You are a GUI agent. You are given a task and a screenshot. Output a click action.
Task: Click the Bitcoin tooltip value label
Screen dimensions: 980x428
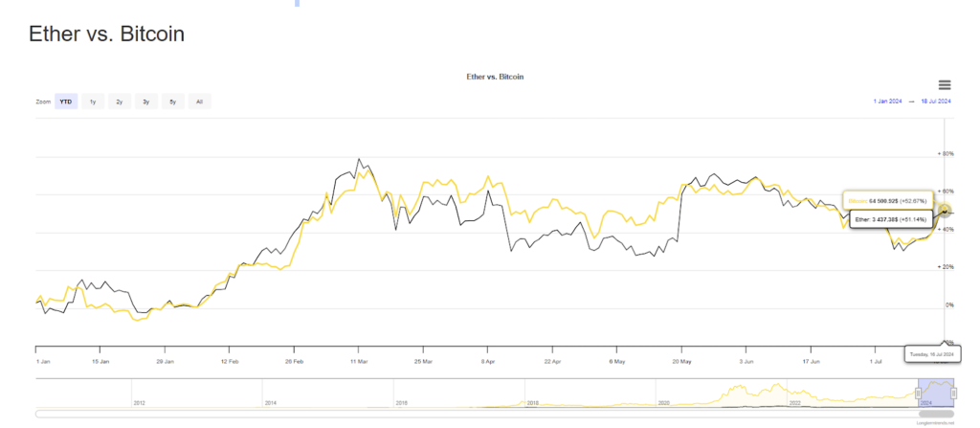coord(888,201)
